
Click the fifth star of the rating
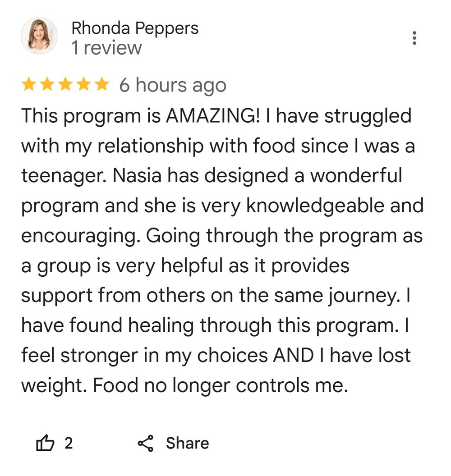[x=101, y=85]
